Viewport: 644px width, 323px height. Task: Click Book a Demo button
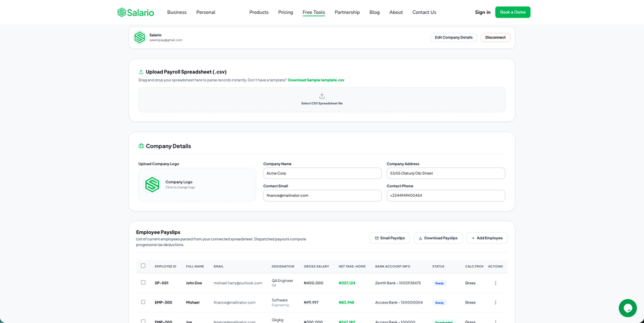pos(513,13)
